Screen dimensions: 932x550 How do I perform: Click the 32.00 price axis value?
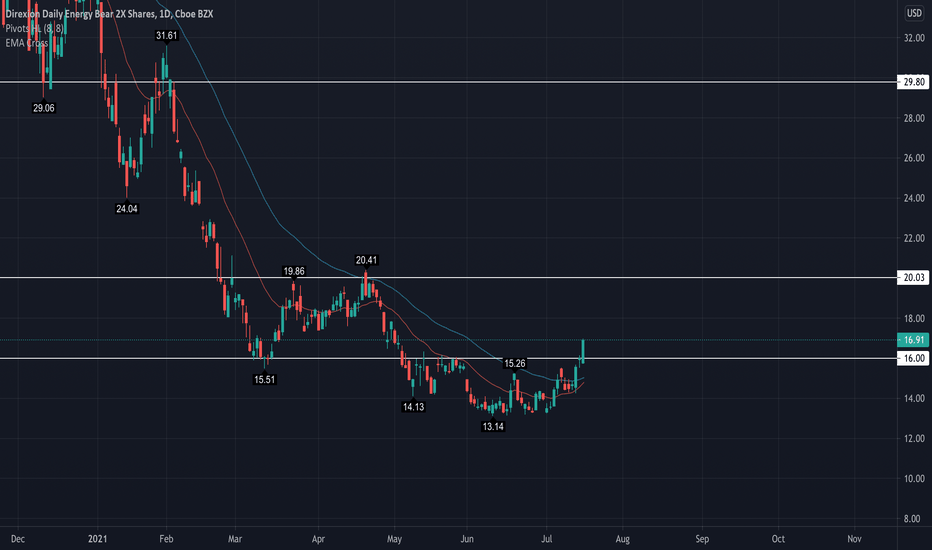[914, 38]
